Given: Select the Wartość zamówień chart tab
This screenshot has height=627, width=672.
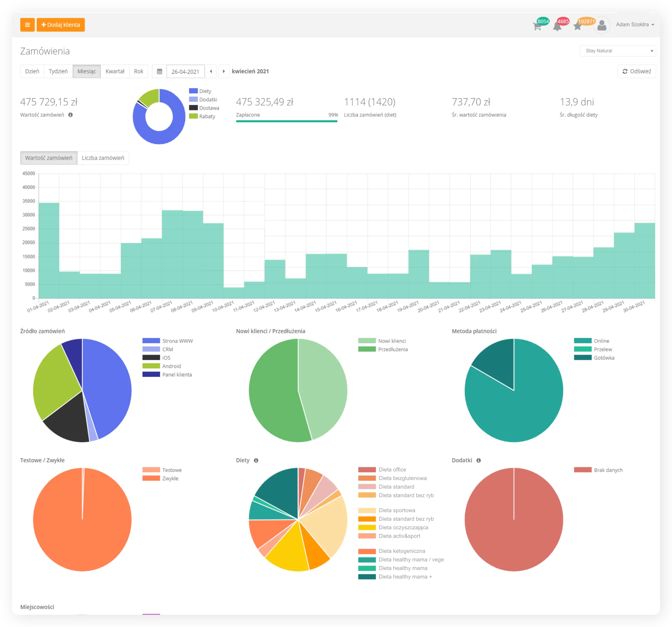Looking at the screenshot, I should pos(49,158).
